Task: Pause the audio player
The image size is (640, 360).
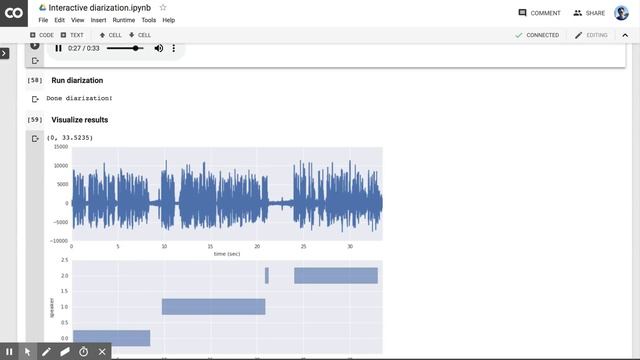Action: (58, 48)
